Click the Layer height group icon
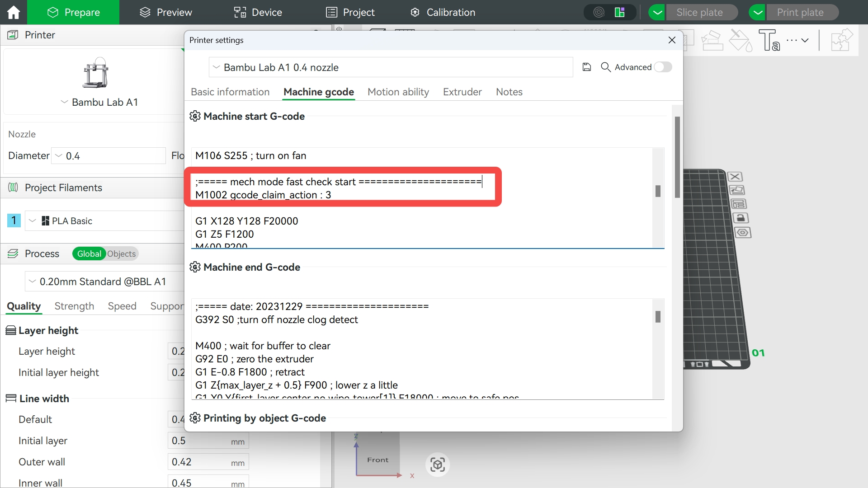The height and width of the screenshot is (488, 868). [11, 331]
